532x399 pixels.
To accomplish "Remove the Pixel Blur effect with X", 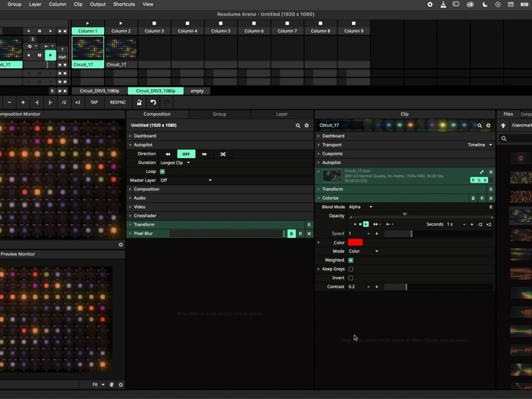I will pos(309,234).
